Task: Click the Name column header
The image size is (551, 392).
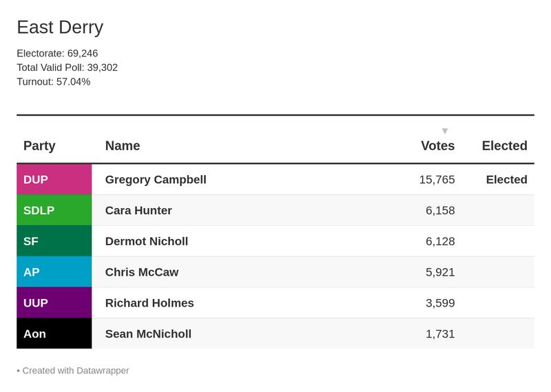Action: [123, 146]
